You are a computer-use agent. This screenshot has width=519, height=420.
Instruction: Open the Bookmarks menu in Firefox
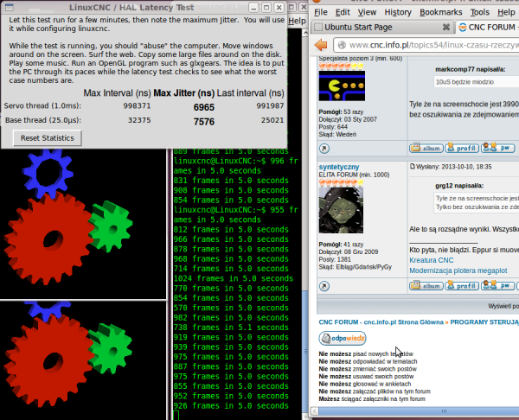pyautogui.click(x=441, y=12)
